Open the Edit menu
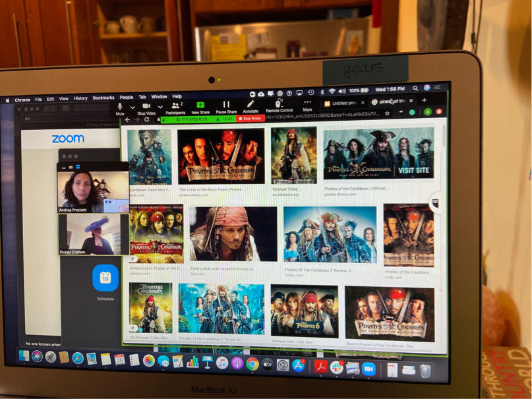 pyautogui.click(x=51, y=99)
